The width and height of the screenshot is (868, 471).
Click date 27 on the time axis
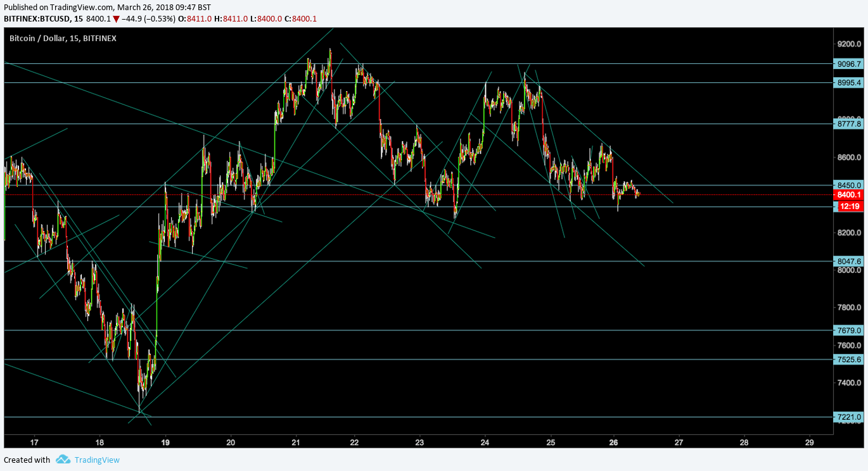coord(679,442)
